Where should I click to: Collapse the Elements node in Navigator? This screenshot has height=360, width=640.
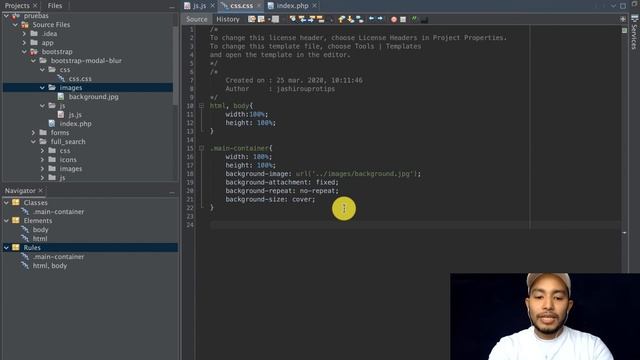(6, 221)
